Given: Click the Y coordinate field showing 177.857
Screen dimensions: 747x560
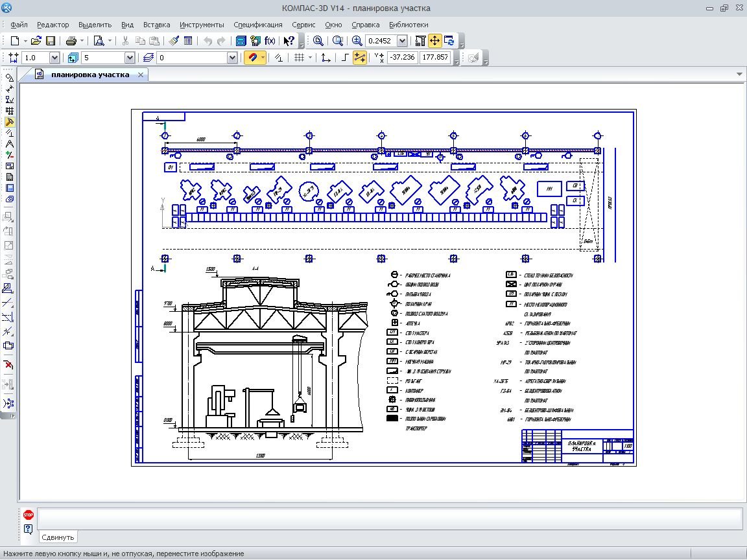Looking at the screenshot, I should tap(434, 58).
